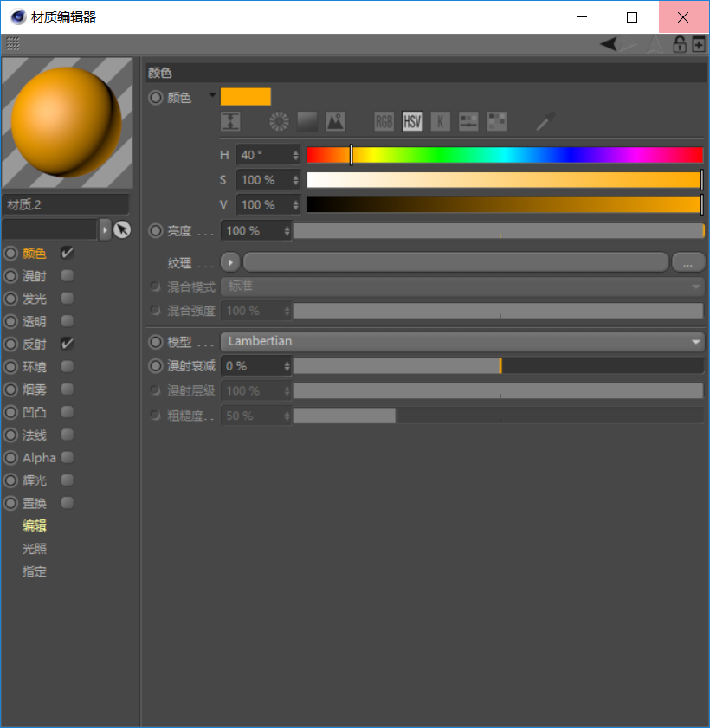Select the eyedropper to sample a color
Image resolution: width=710 pixels, height=728 pixels.
click(544, 121)
